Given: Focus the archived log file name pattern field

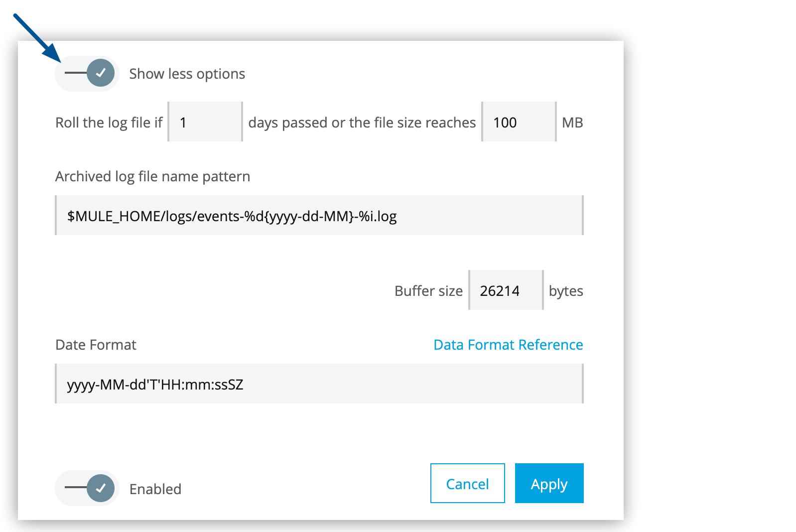Looking at the screenshot, I should tap(319, 216).
